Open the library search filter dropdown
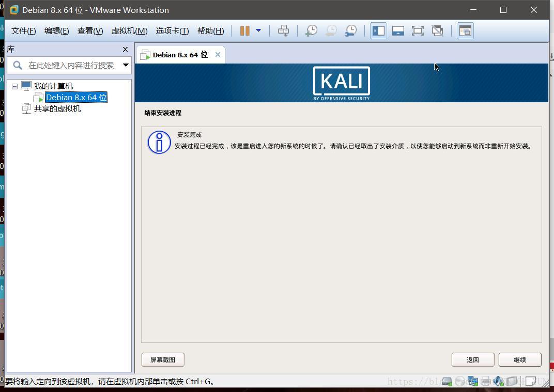Screen dimensions: 554x392 point(126,65)
